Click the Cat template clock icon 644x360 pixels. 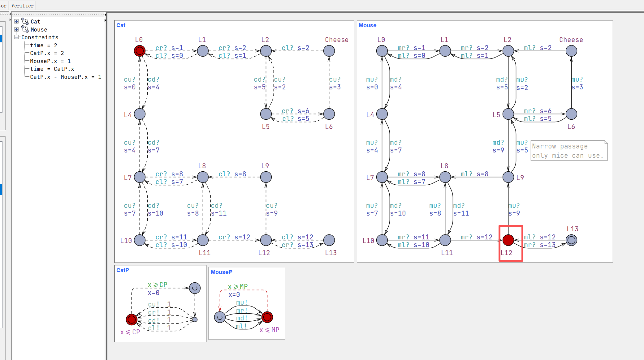(x=25, y=21)
